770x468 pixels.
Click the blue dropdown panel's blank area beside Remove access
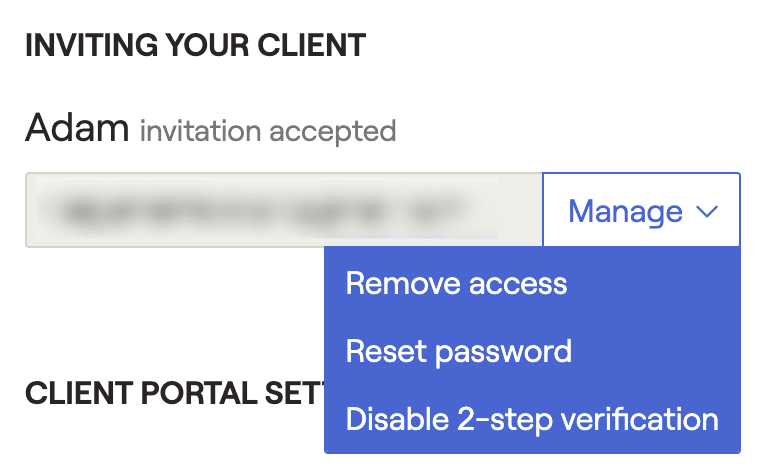coord(653,283)
